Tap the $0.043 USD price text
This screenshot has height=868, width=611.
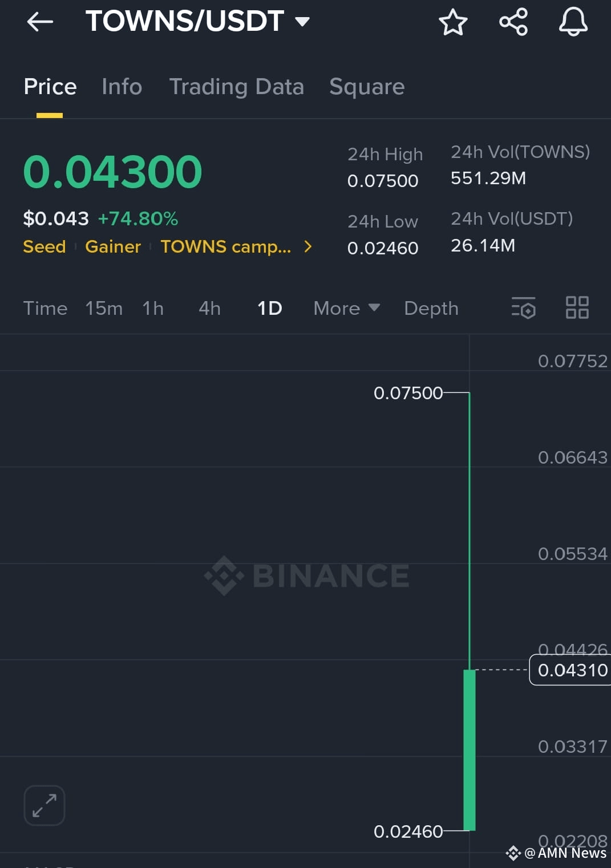coord(56,218)
